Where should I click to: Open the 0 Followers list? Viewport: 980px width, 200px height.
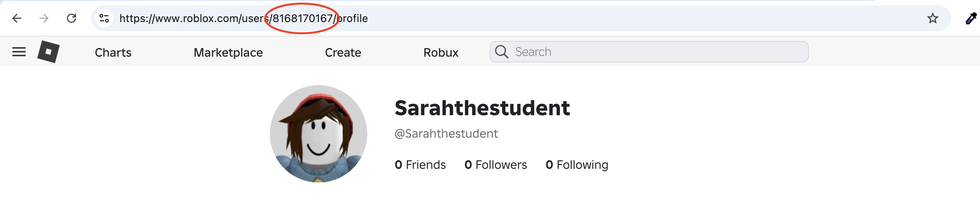(496, 165)
